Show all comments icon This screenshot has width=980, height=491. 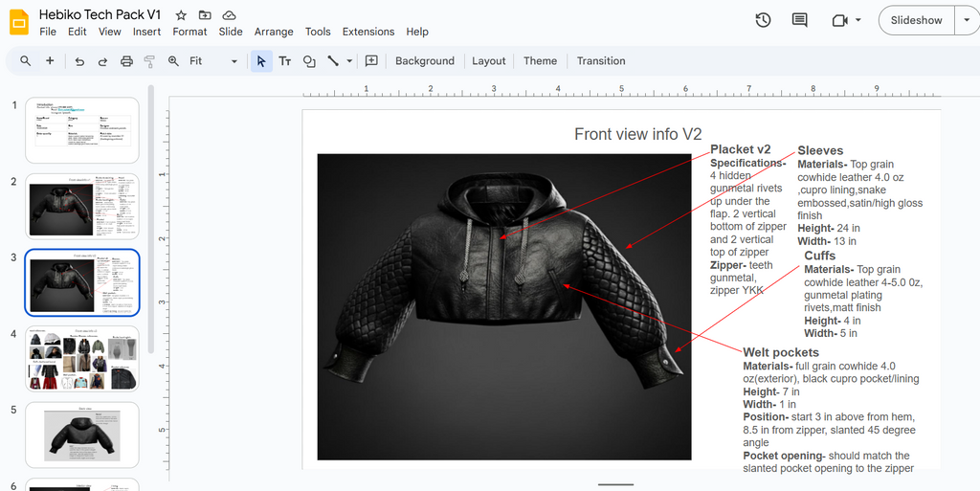pos(800,20)
